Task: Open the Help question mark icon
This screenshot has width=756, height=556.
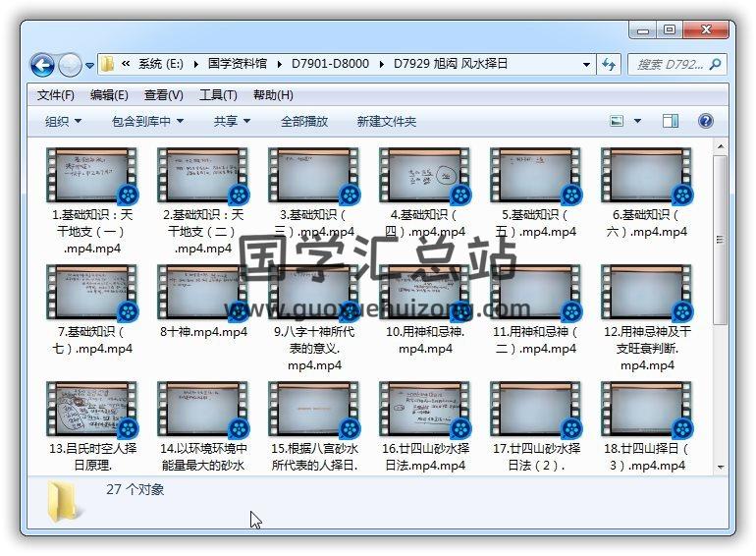Action: tap(705, 121)
